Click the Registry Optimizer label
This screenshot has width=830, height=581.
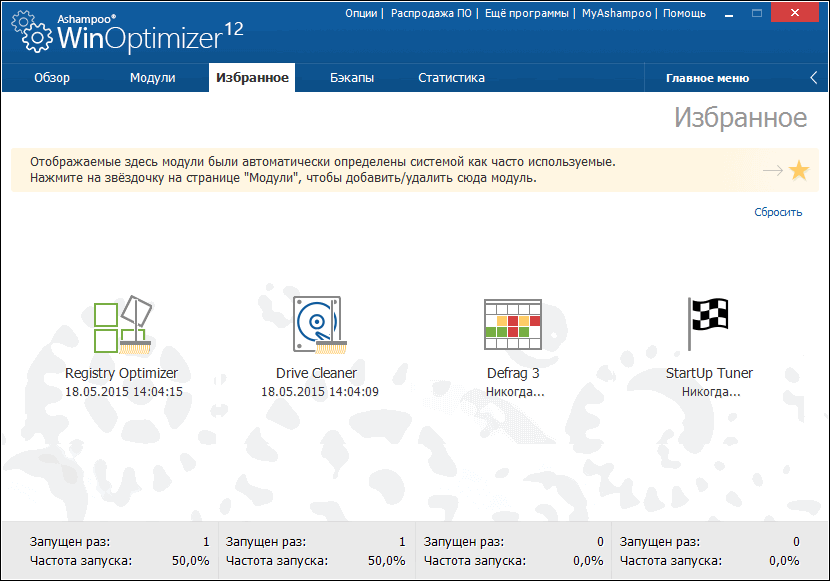(121, 373)
